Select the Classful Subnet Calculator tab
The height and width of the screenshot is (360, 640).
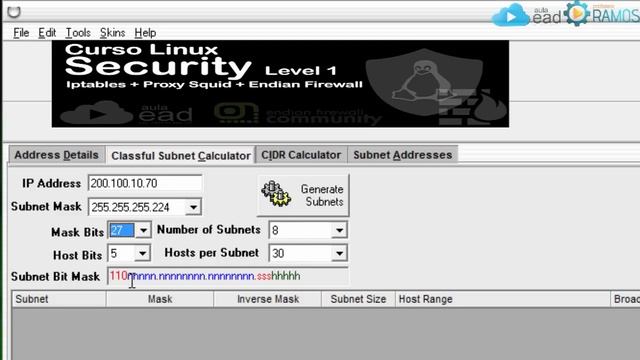coord(181,156)
